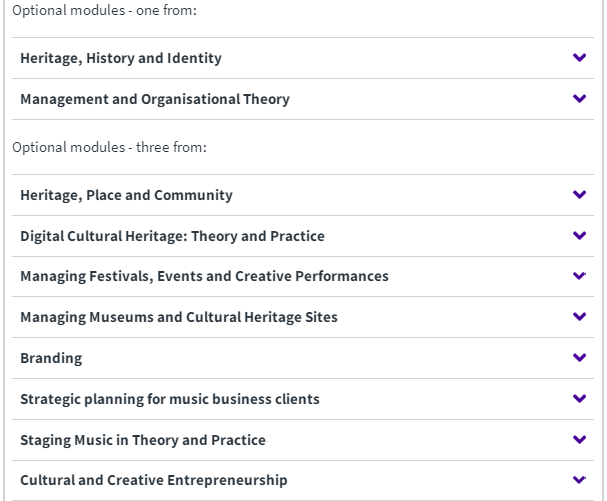Expand Managing Museums and Cultural Heritage Sites
607x501 pixels.
click(x=179, y=317)
